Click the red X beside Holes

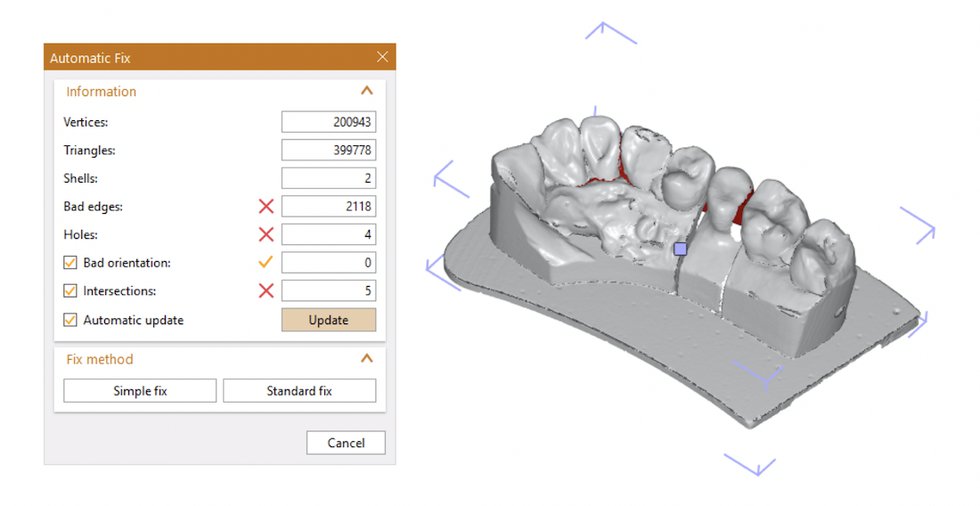tap(266, 234)
